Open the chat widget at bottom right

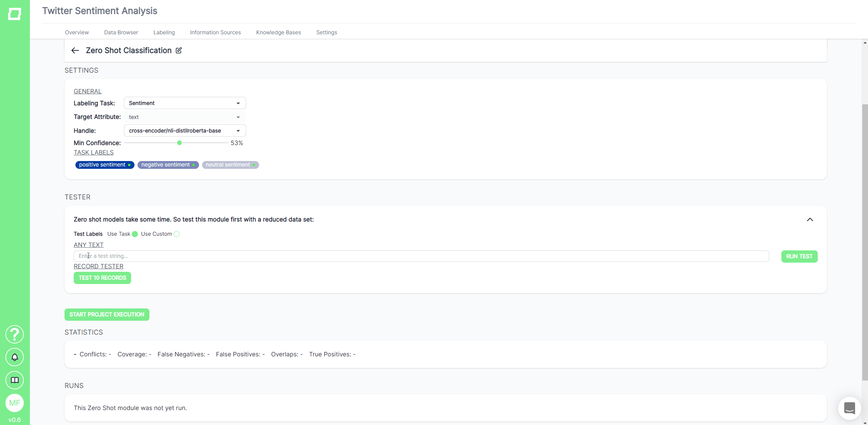point(849,408)
